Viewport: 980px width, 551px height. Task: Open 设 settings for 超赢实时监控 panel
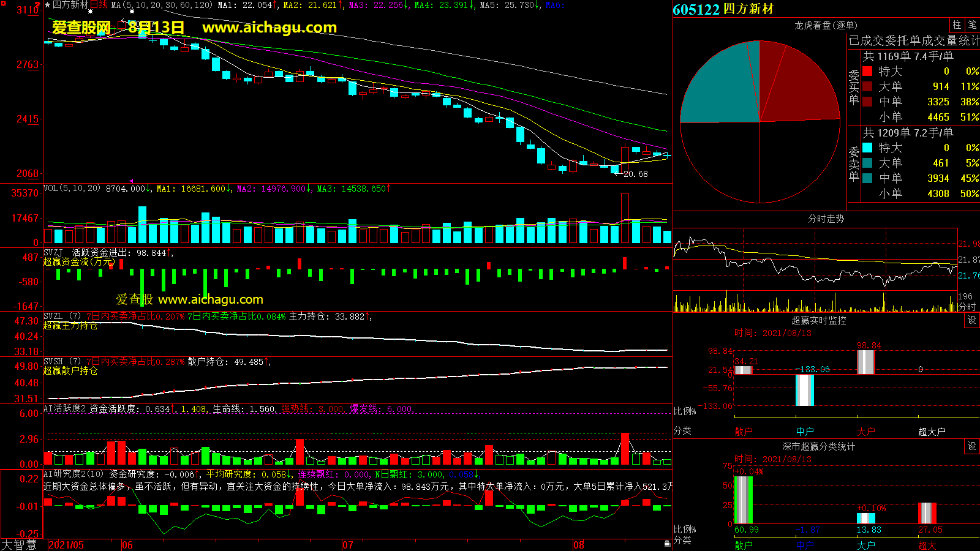point(971,320)
